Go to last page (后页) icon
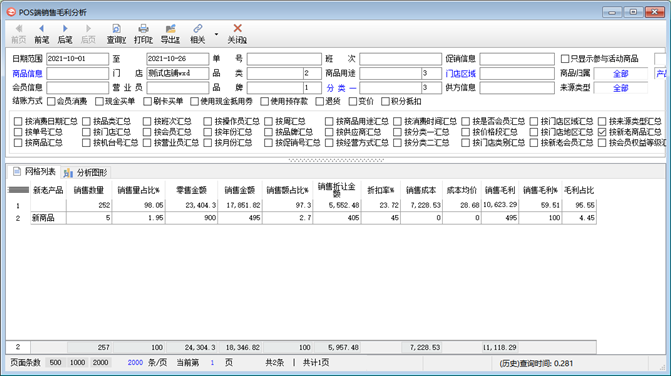 pos(88,29)
